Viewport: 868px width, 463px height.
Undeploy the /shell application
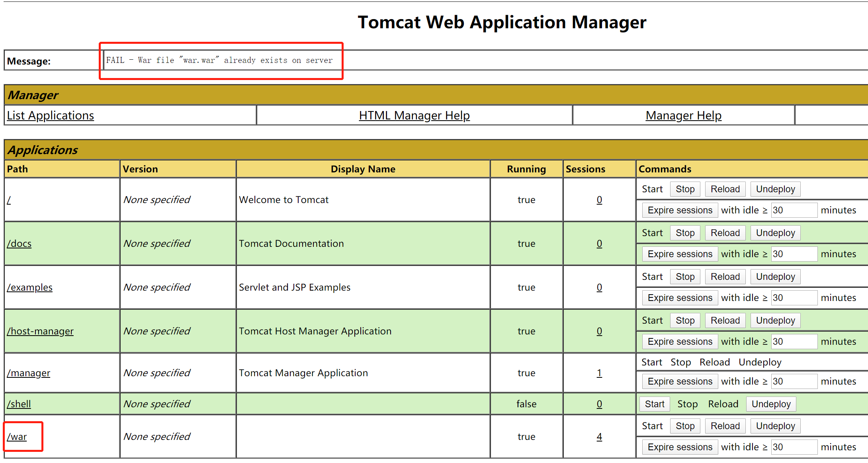[x=771, y=404]
